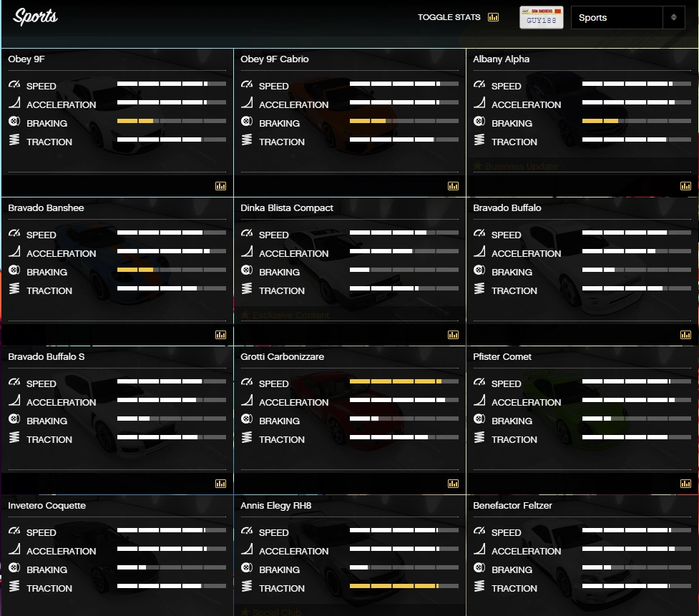
Task: Click the Albany Alpha traction icon
Action: click(479, 140)
